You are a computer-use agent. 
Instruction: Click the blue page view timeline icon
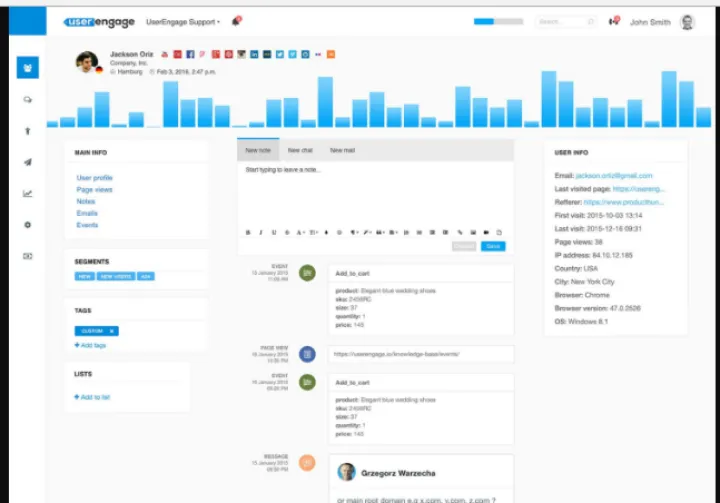308,353
